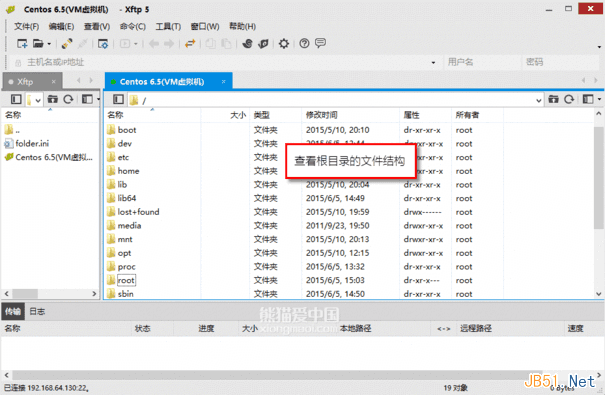This screenshot has height=395, width=605.
Task: Open the 工具(T) menu
Action: [168, 26]
